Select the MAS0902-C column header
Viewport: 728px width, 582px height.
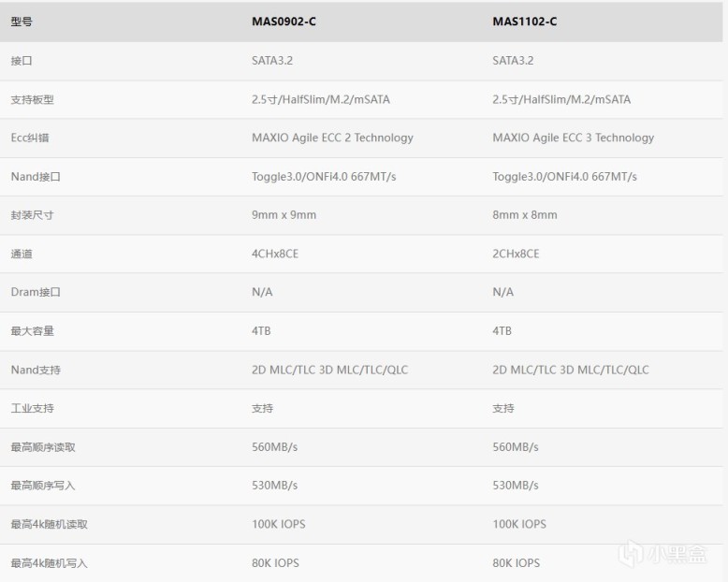pos(284,22)
